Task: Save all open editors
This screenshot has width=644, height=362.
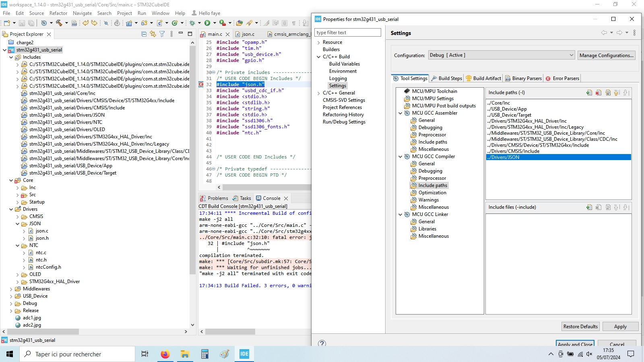Action: pos(31,23)
